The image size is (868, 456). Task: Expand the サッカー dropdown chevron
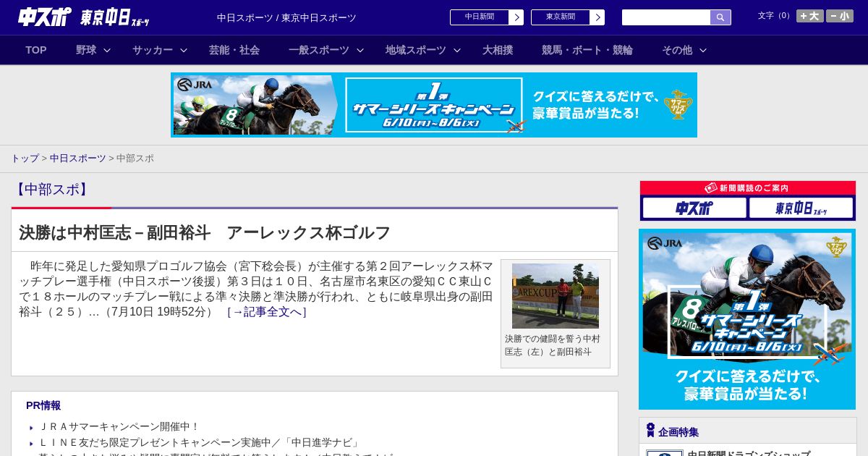(184, 50)
